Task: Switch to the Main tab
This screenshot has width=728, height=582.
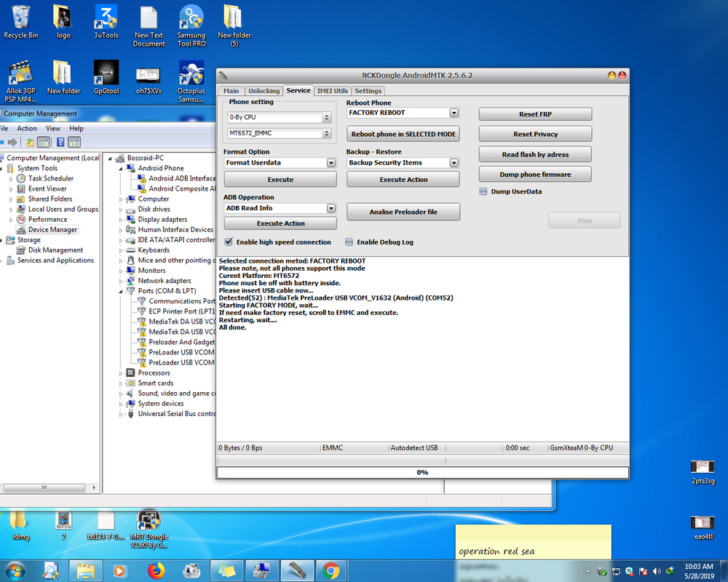Action: (231, 91)
